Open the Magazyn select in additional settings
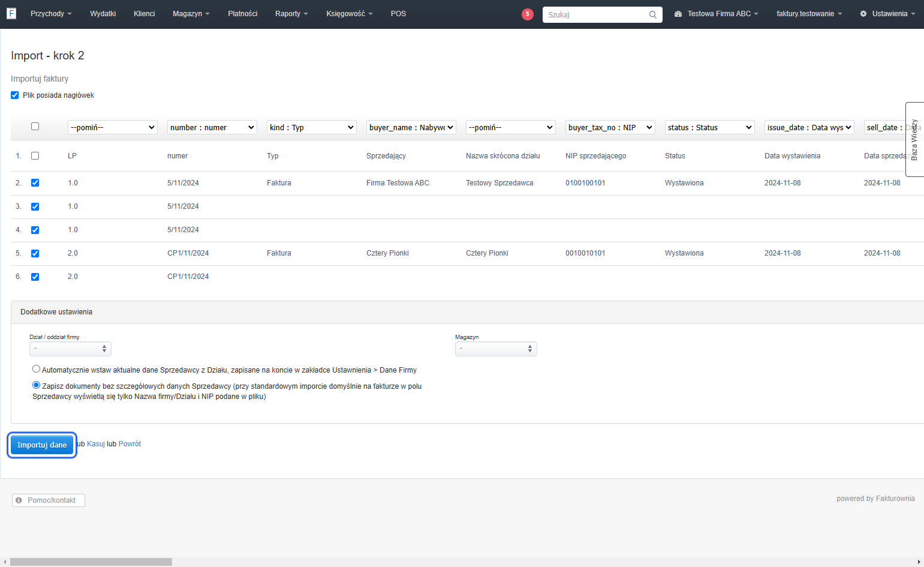This screenshot has width=924, height=567. pos(496,349)
